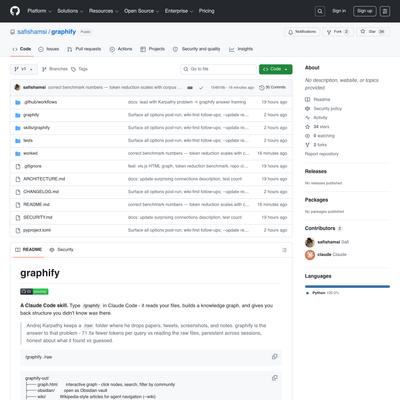Click the Python language bar
Image resolution: width=400 pixels, height=400 pixels.
click(x=347, y=286)
